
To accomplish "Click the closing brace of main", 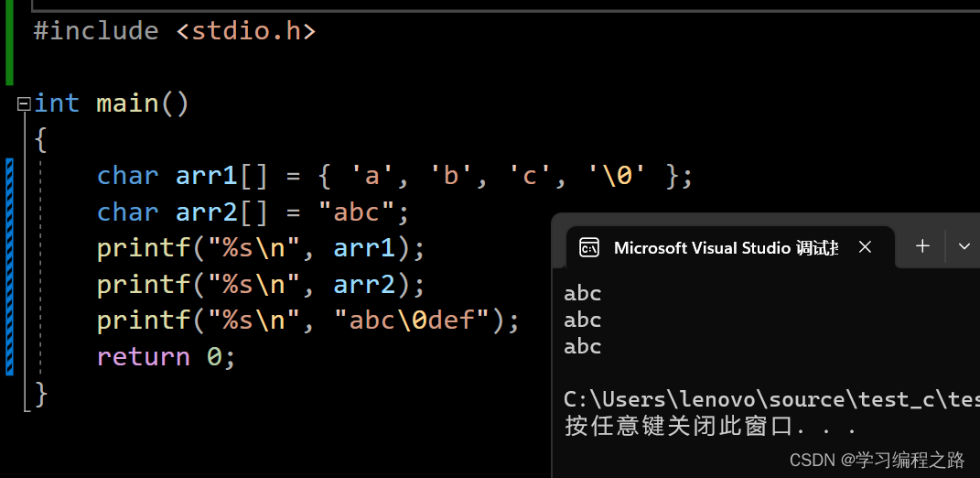I will (x=41, y=394).
